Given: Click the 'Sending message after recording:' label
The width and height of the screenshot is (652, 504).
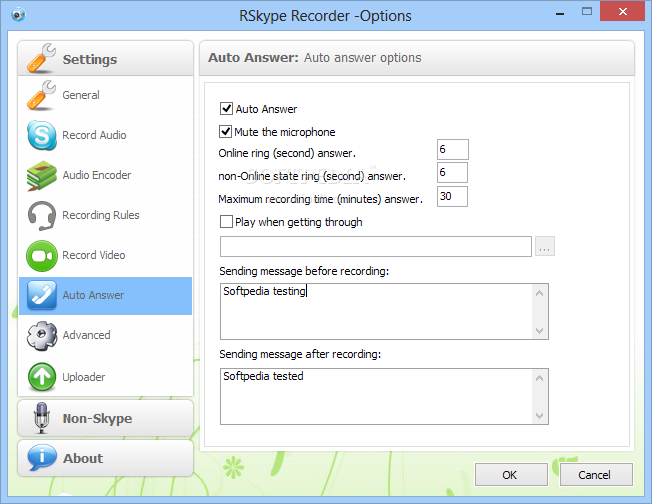Looking at the screenshot, I should tap(300, 354).
